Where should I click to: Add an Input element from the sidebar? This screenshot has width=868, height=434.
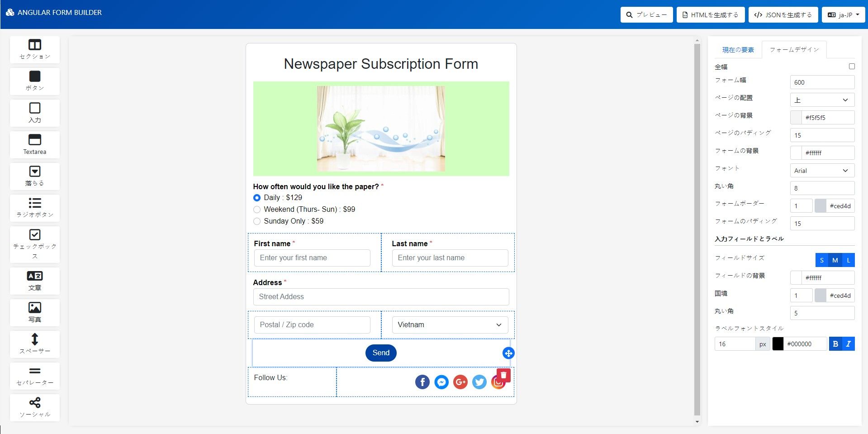point(35,113)
